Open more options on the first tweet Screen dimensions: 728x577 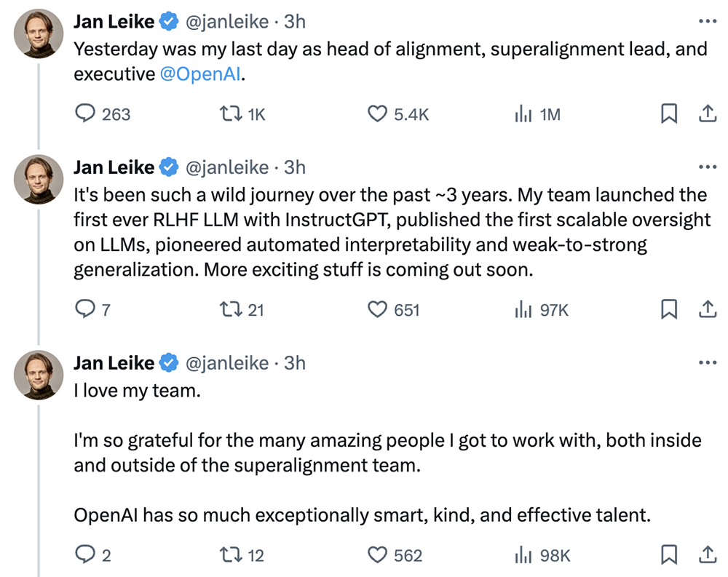707,22
